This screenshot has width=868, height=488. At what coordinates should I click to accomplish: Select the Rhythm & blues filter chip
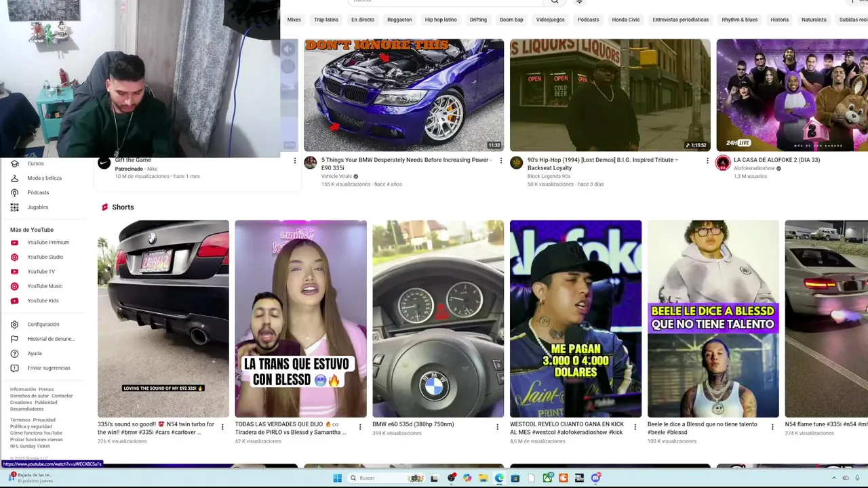739,20
